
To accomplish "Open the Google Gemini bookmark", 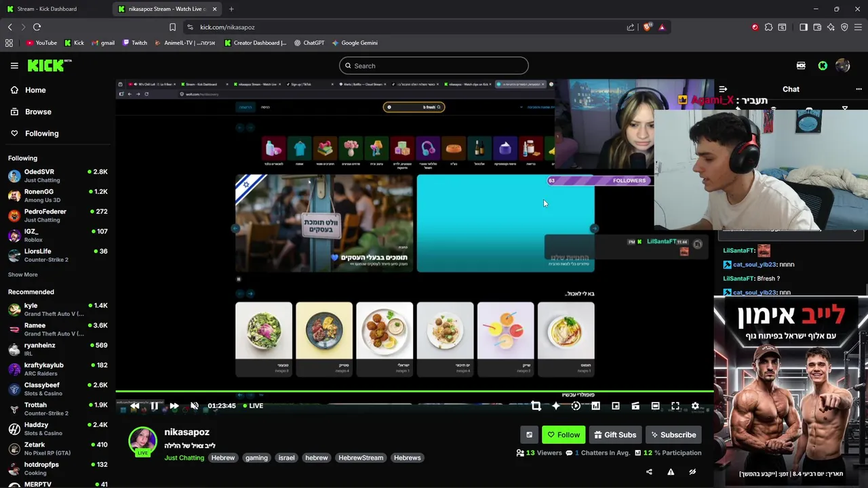I will click(x=355, y=43).
